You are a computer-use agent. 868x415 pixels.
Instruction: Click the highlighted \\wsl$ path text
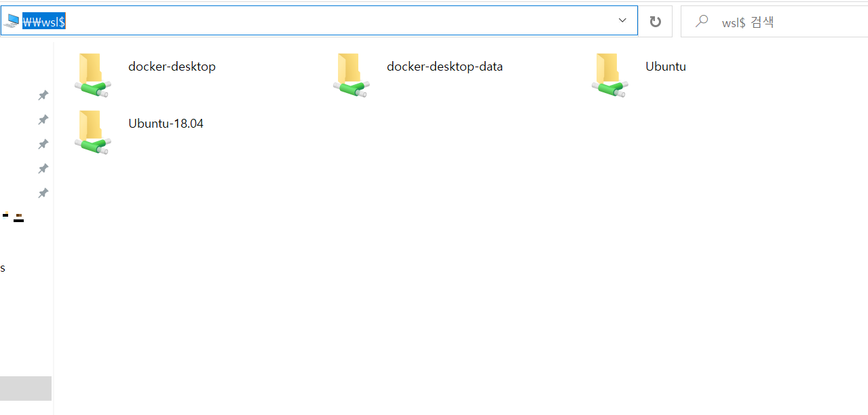coord(44,22)
